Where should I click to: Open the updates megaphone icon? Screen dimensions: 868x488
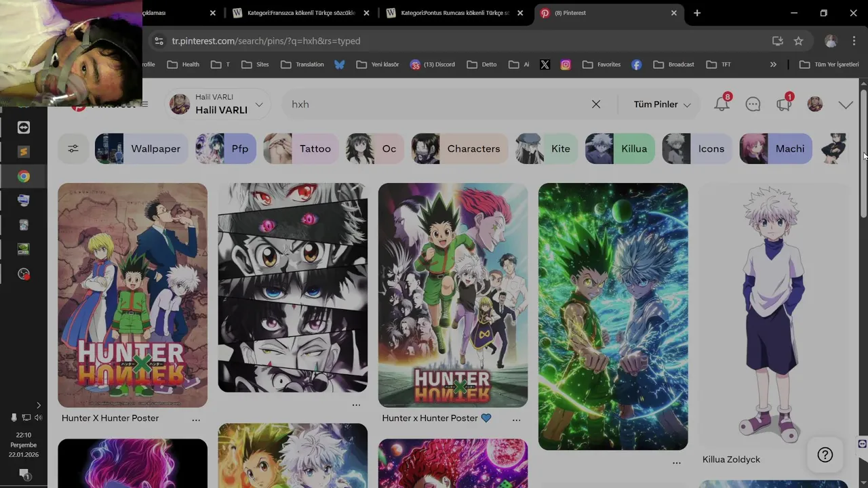784,104
